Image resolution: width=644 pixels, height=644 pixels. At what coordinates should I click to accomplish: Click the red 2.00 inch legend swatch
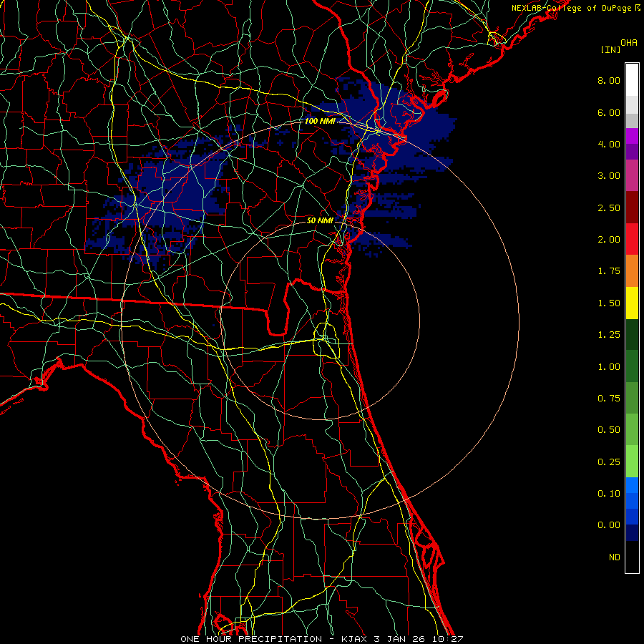(632, 239)
